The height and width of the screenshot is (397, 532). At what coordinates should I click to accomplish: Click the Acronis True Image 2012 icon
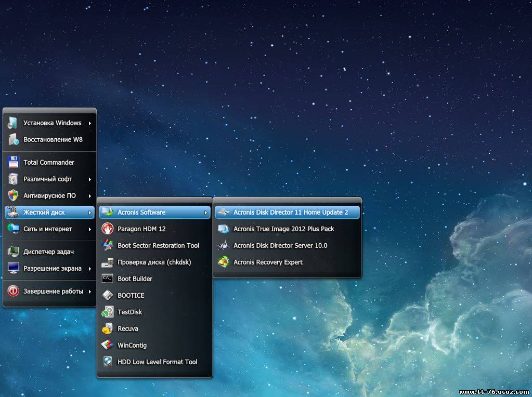[224, 229]
